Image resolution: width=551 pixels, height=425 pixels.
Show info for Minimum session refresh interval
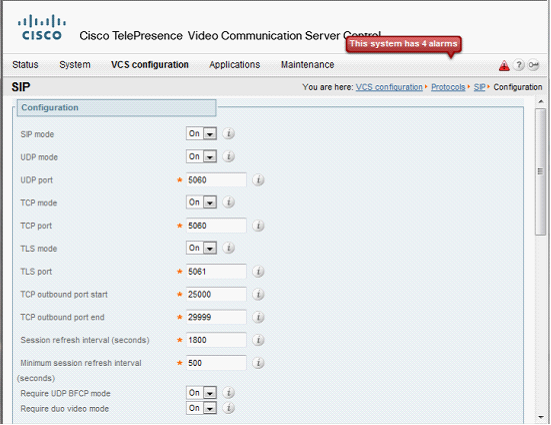[x=258, y=363]
